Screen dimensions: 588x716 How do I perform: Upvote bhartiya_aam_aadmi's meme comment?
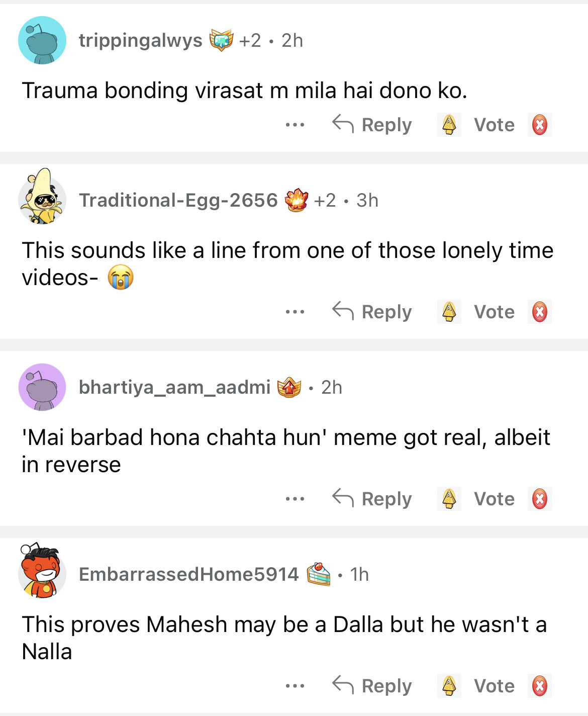click(x=449, y=499)
